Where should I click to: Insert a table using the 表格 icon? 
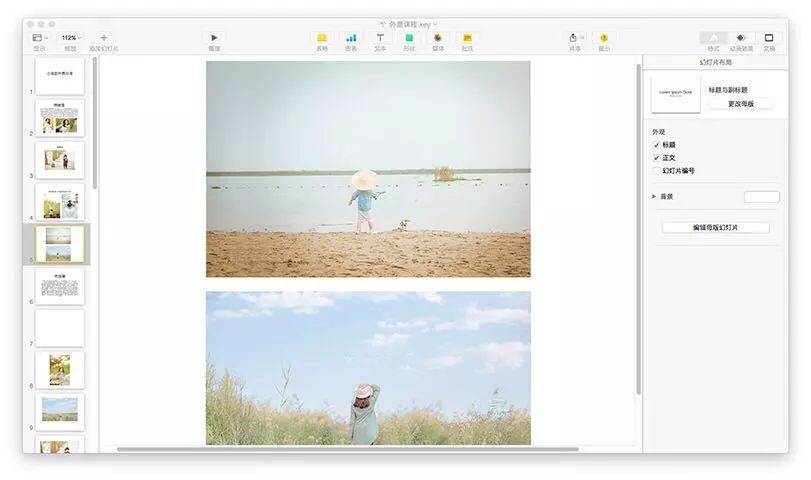click(x=322, y=38)
